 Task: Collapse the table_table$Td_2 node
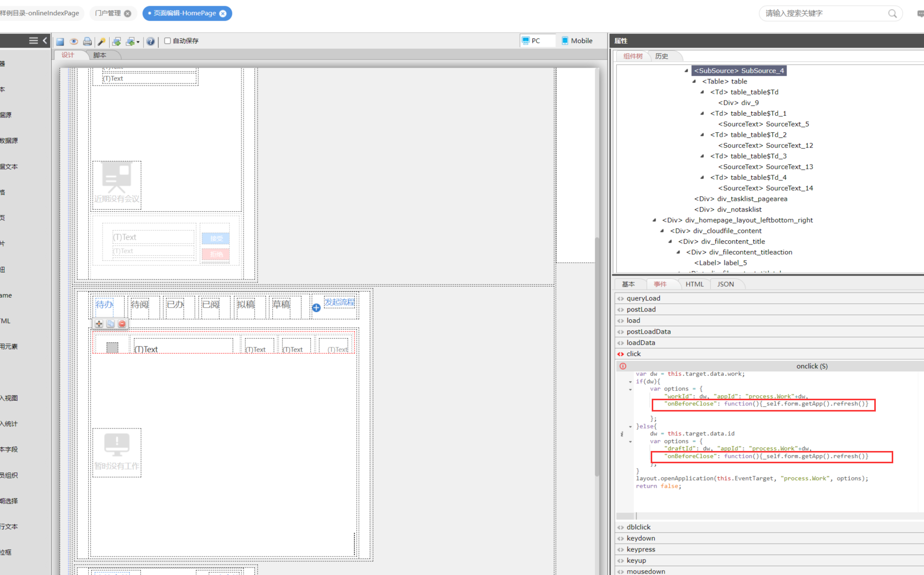click(702, 135)
